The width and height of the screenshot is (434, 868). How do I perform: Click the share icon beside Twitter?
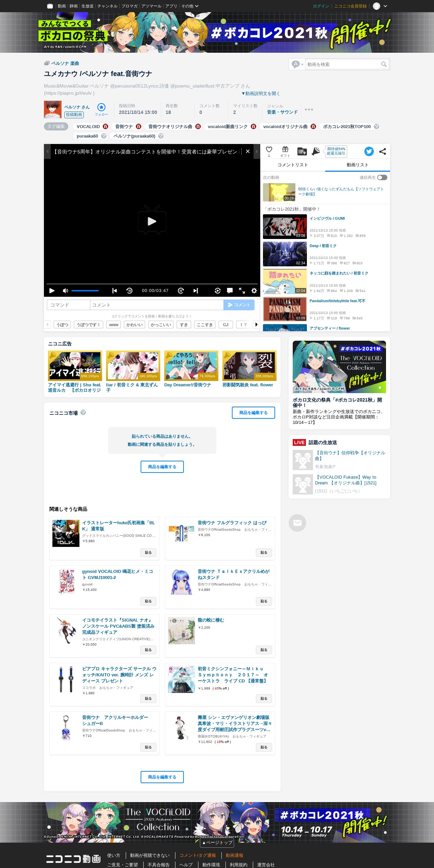383,151
